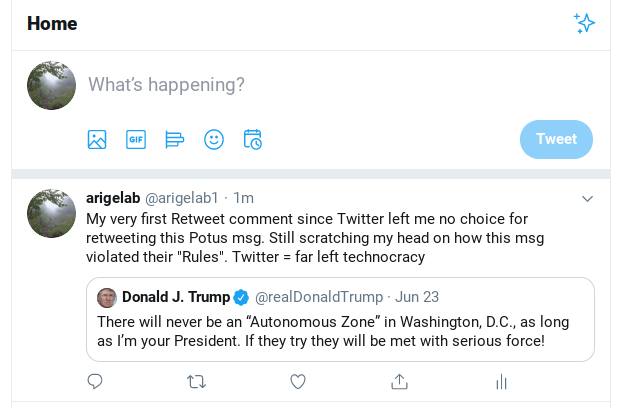Retweet arigelab's tweet
This screenshot has width=627, height=408.
coord(197,381)
